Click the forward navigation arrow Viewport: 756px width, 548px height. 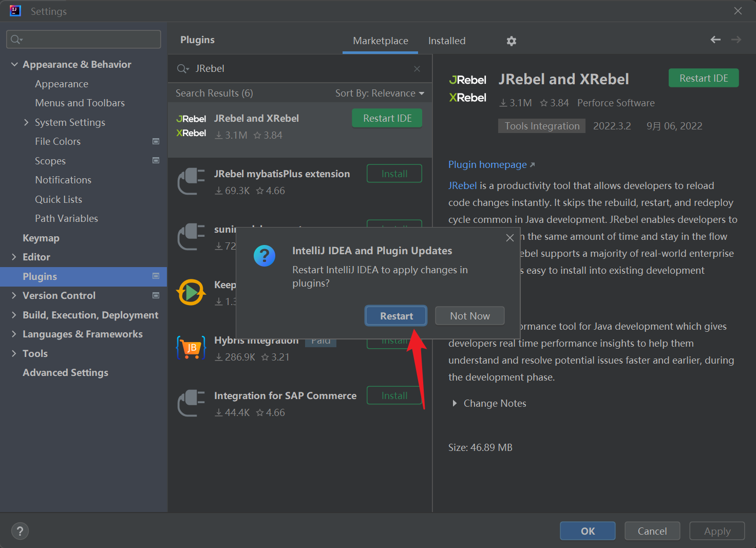tap(736, 40)
